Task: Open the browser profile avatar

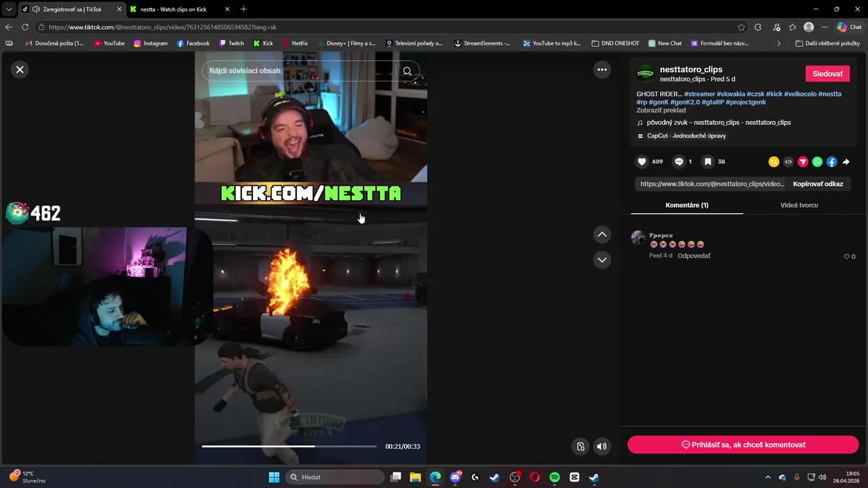Action: click(x=808, y=27)
